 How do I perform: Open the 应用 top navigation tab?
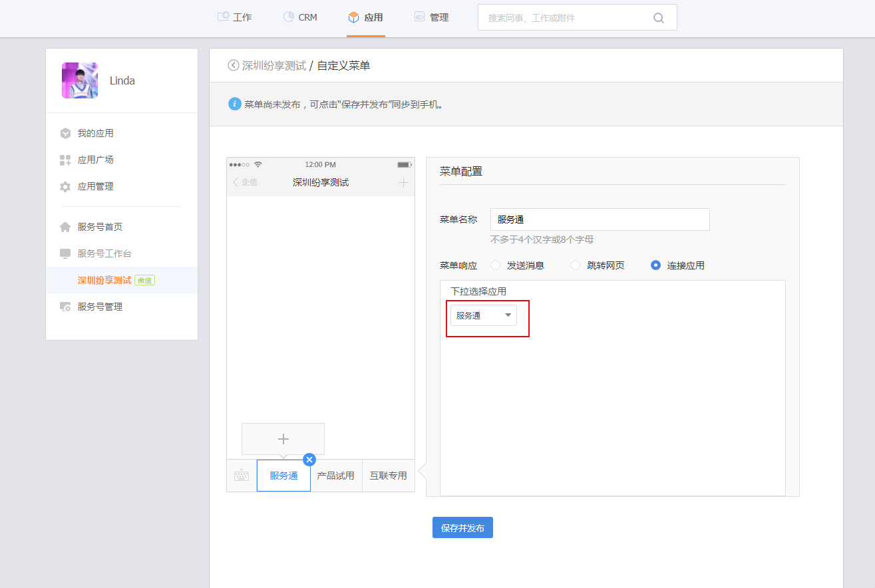pos(366,18)
